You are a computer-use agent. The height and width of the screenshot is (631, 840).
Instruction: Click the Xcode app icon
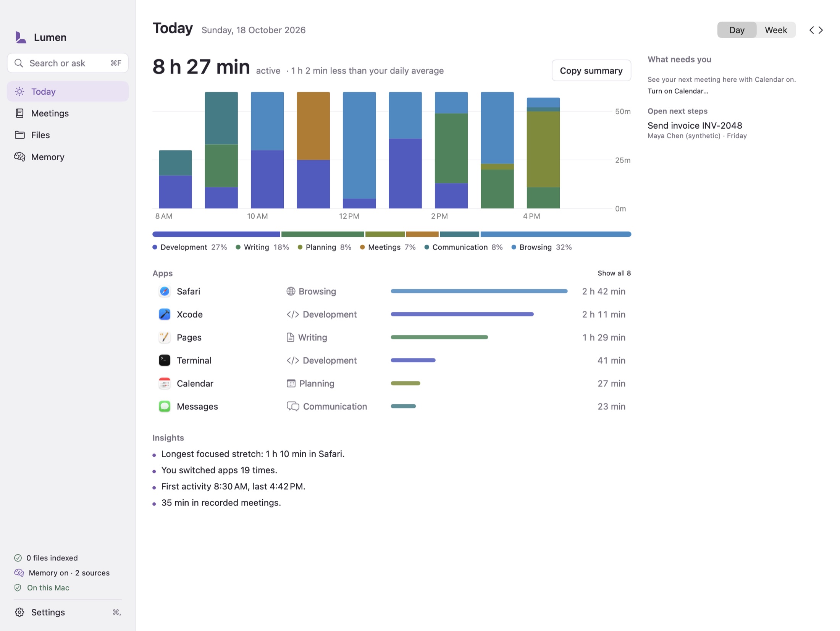pos(165,314)
